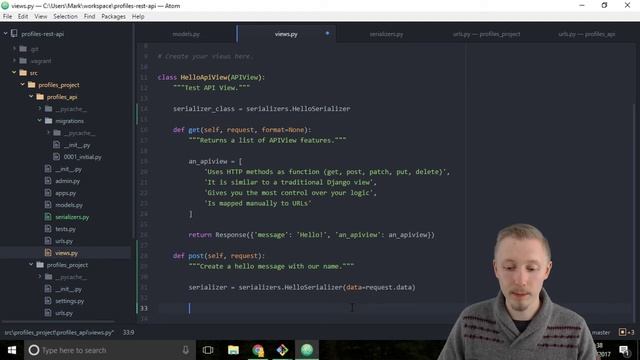Click the 33:9 cursor position indicator
The image size is (640, 360).
point(128,333)
